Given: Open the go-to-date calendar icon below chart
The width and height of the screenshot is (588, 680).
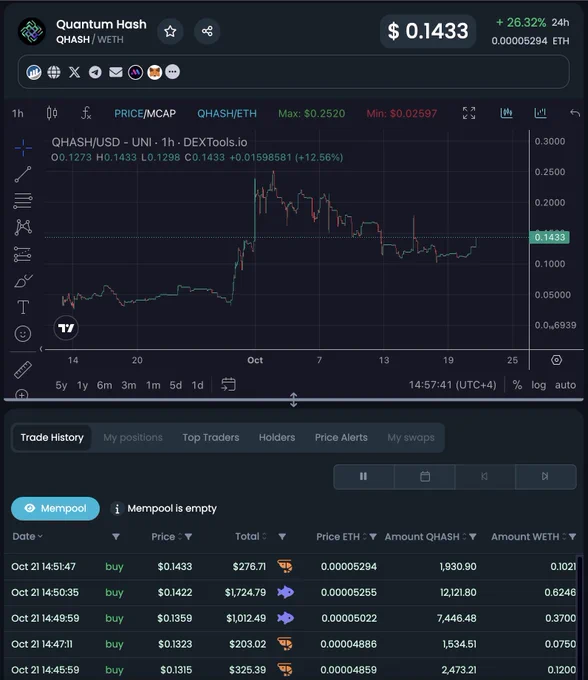Looking at the screenshot, I should (229, 384).
